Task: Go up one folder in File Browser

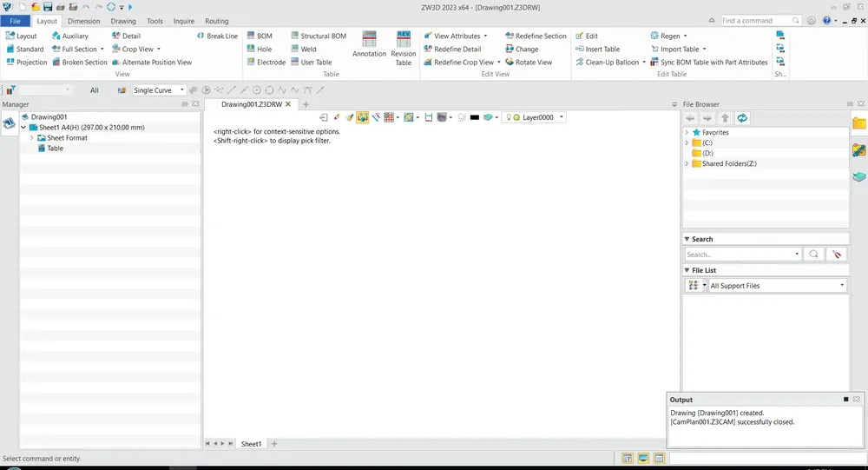Action: point(725,118)
